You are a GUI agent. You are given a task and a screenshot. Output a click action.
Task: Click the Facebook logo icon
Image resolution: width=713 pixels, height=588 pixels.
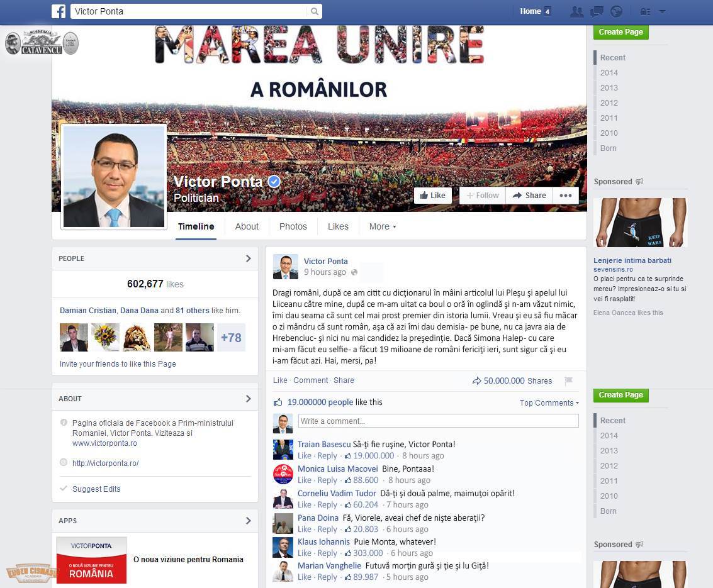tap(59, 11)
